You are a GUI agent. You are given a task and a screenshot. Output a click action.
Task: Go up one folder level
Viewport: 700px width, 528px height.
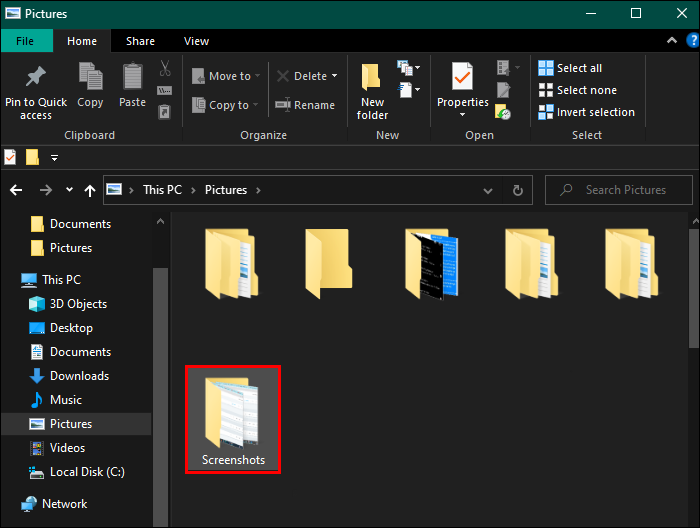[x=90, y=191]
